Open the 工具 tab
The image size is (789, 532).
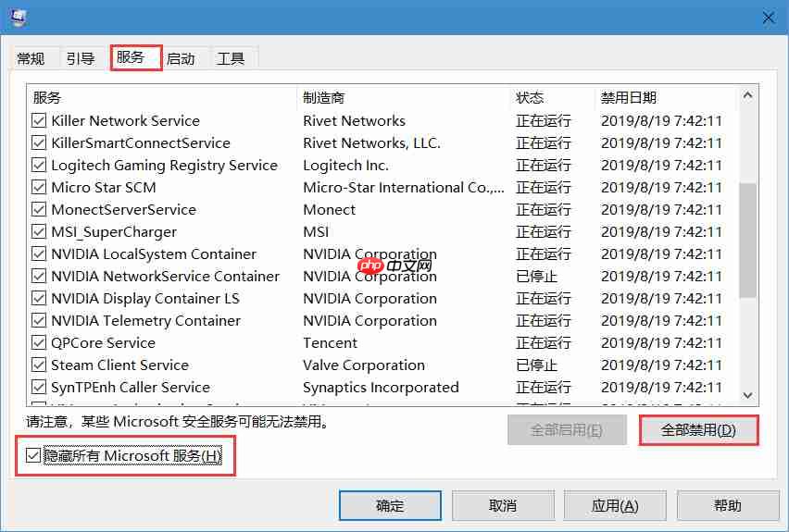pyautogui.click(x=231, y=59)
